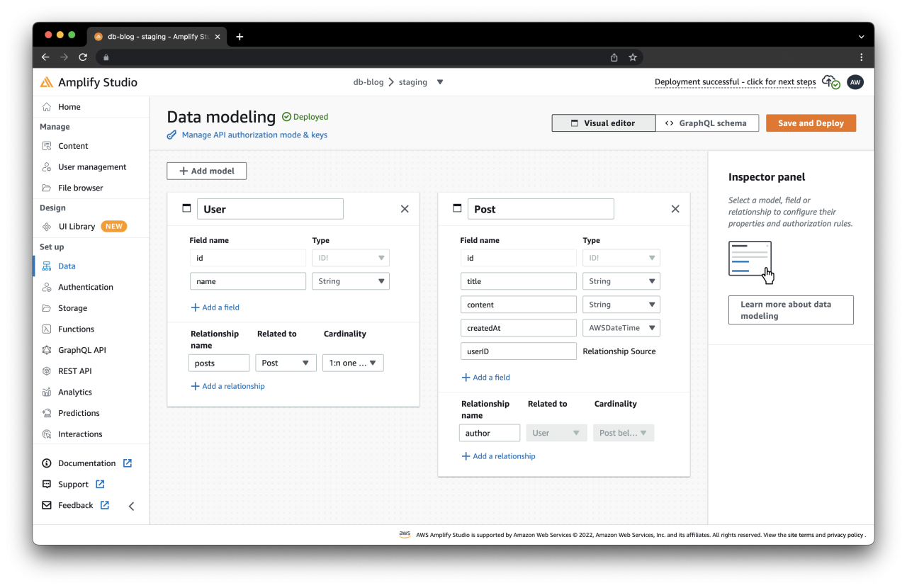The width and height of the screenshot is (907, 588).
Task: Open the AWSDateTime type dropdown
Action: [621, 328]
